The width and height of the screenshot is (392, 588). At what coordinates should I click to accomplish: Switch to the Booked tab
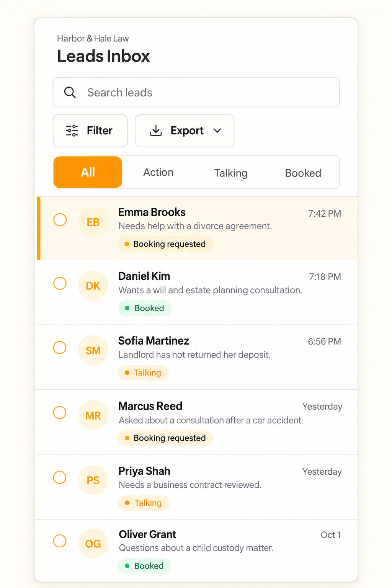(303, 173)
